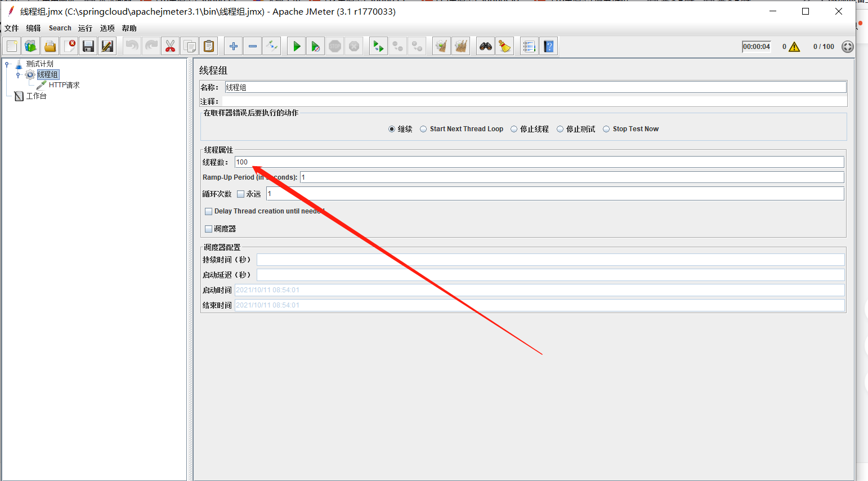Screen dimensions: 868x481
Task: Click the Remote Shutdown All icon
Action: pyautogui.click(x=417, y=46)
